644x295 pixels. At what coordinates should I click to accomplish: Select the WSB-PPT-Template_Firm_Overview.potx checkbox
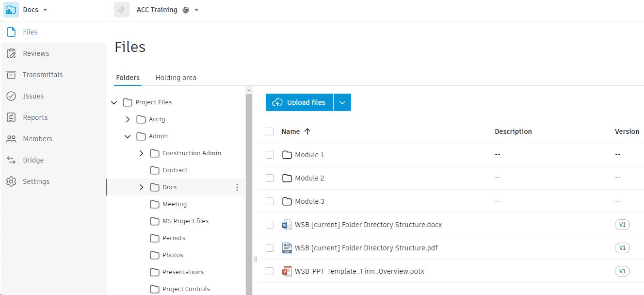click(270, 271)
